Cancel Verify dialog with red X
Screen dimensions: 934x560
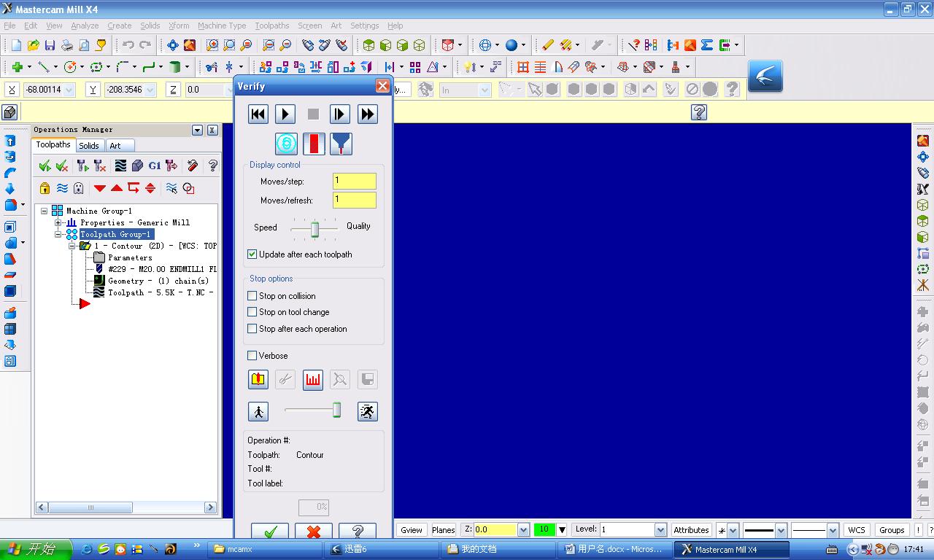pos(314,532)
